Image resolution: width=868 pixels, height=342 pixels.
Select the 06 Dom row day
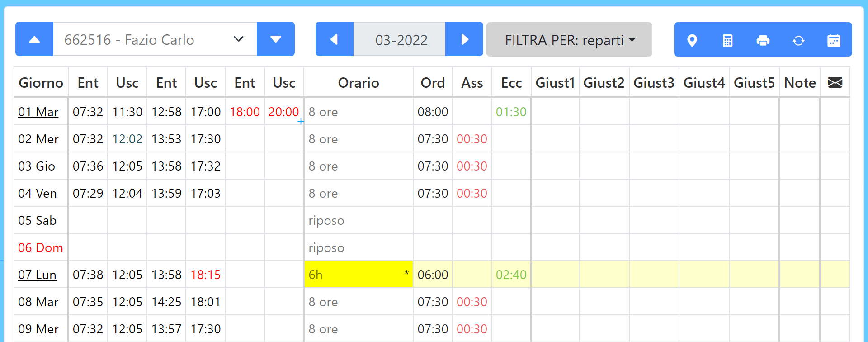coord(41,247)
